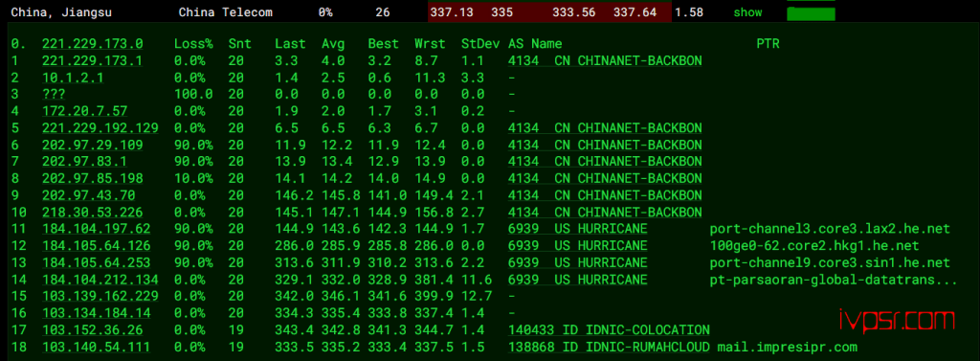Open AS 138868 ID IDNIC-RUMAHCLOUD link
Viewport: 980px width, 361px height.
(x=609, y=347)
